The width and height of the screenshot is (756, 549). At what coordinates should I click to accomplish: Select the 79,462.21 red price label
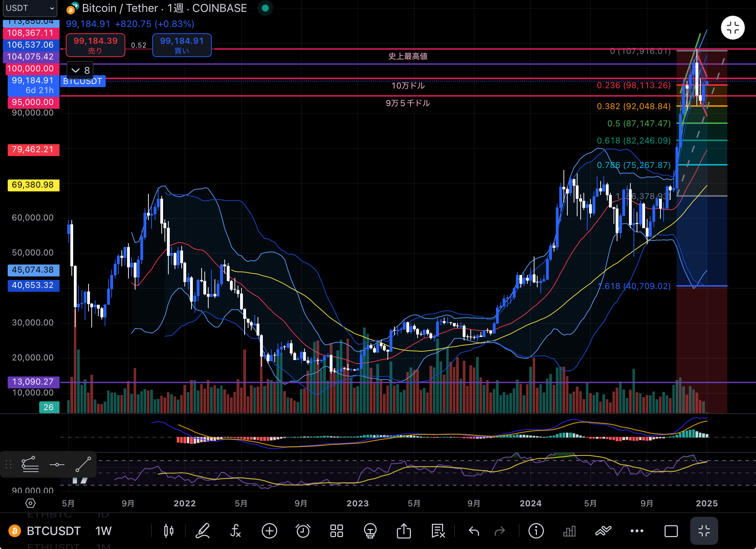coord(33,150)
